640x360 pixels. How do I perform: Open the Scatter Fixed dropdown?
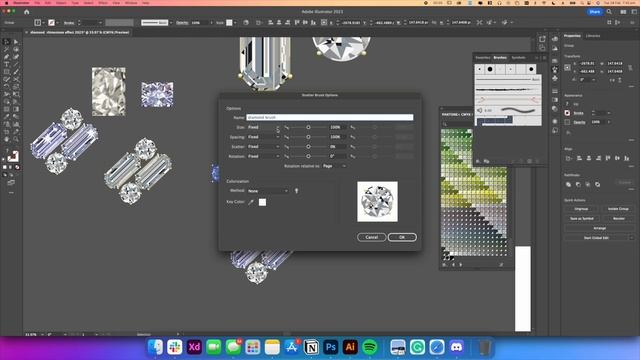point(263,147)
